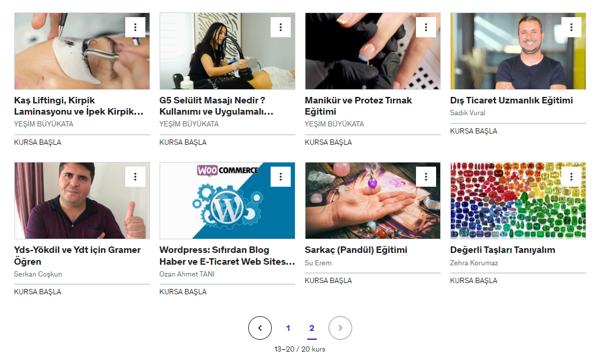Open three-dot menu on Sarkaç (Pandül) Eğitimi
This screenshot has height=364, width=598.
(426, 177)
